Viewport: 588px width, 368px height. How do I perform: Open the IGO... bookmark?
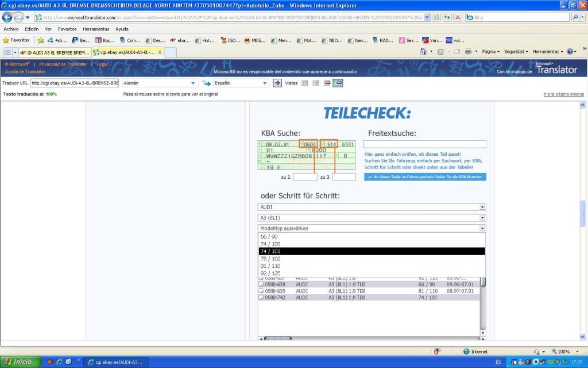point(231,40)
